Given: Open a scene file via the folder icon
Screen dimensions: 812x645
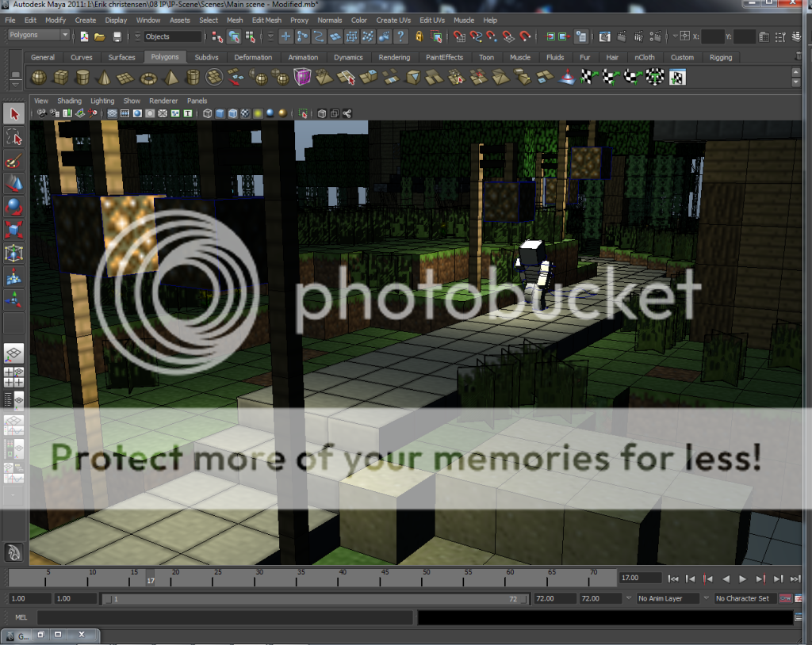Looking at the screenshot, I should point(101,36).
